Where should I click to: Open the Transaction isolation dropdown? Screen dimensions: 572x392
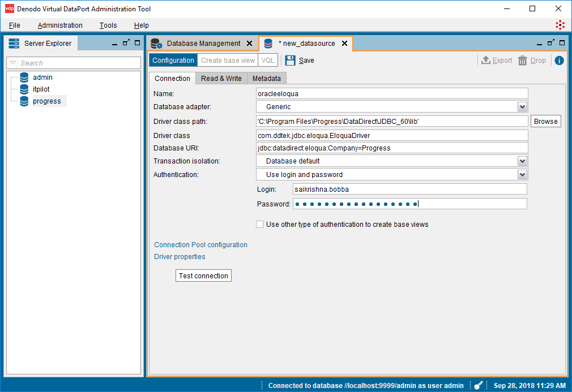point(522,161)
